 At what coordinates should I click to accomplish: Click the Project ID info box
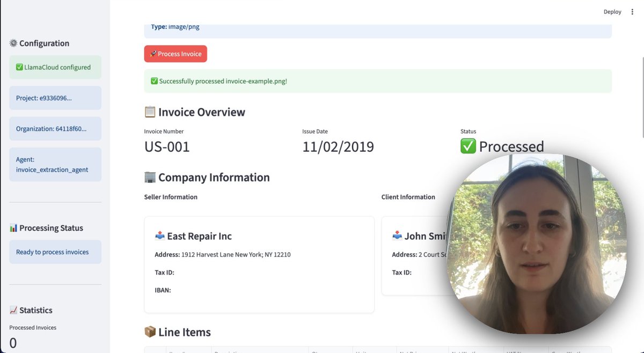55,98
